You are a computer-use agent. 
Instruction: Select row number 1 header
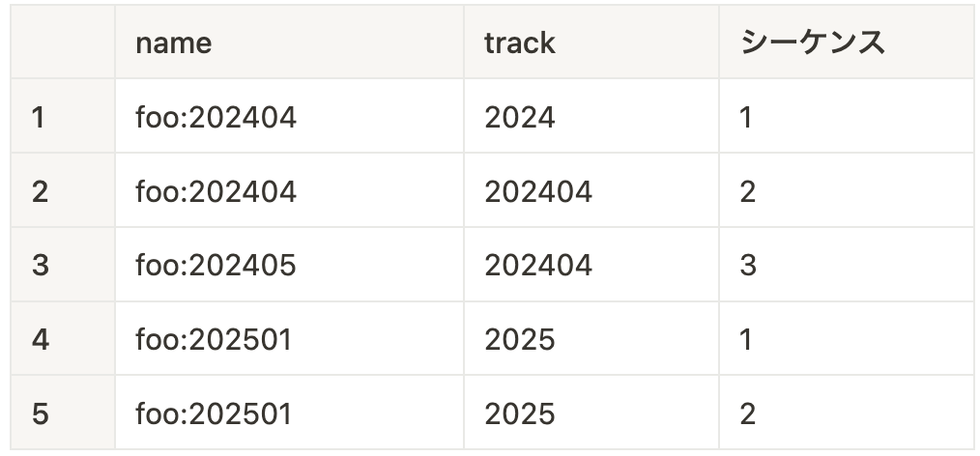pos(63,116)
